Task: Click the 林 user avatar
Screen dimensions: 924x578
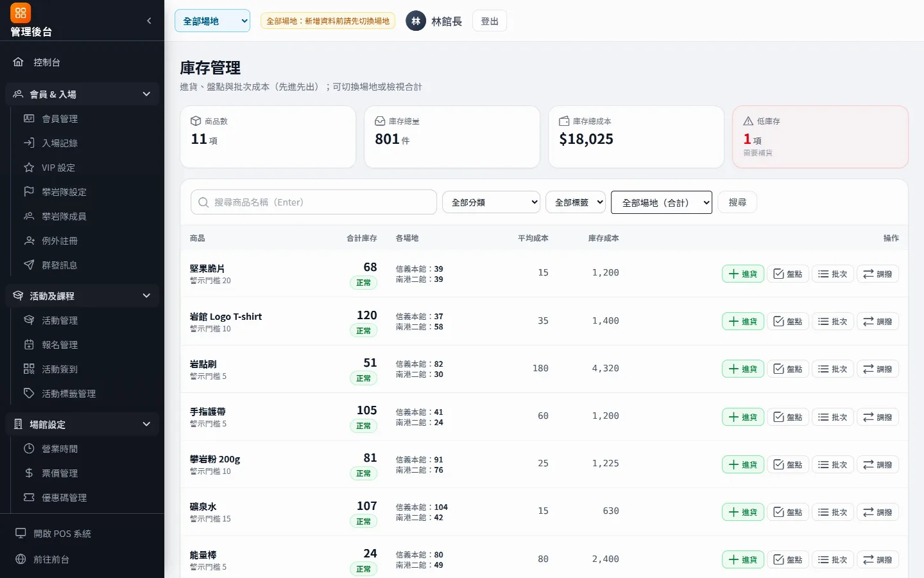Action: (416, 21)
